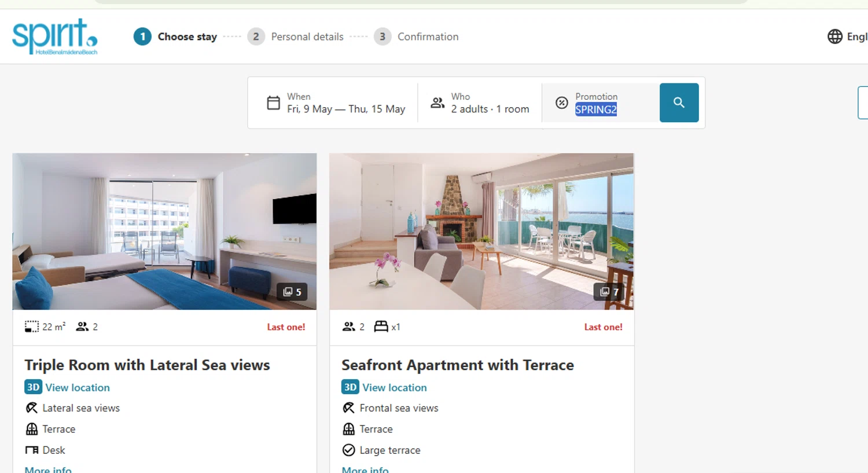
Task: Click Terrace icon on Seafront Apartment card
Action: 349,429
